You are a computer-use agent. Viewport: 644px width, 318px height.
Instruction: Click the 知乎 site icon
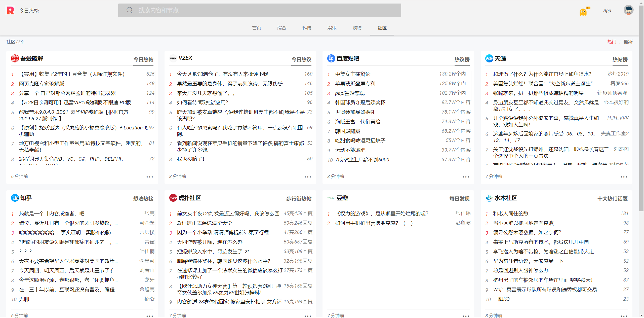[15, 198]
